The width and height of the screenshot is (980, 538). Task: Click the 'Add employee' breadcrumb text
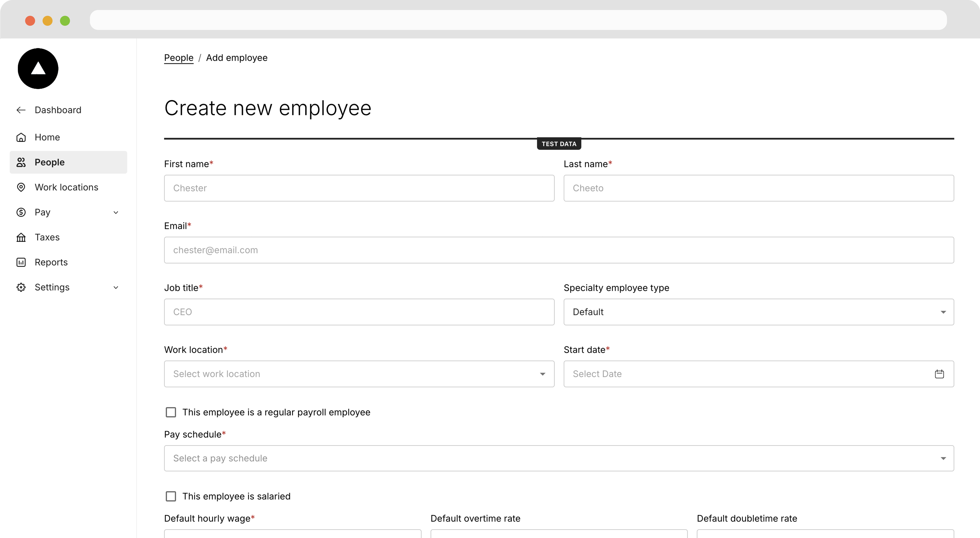[x=237, y=58]
